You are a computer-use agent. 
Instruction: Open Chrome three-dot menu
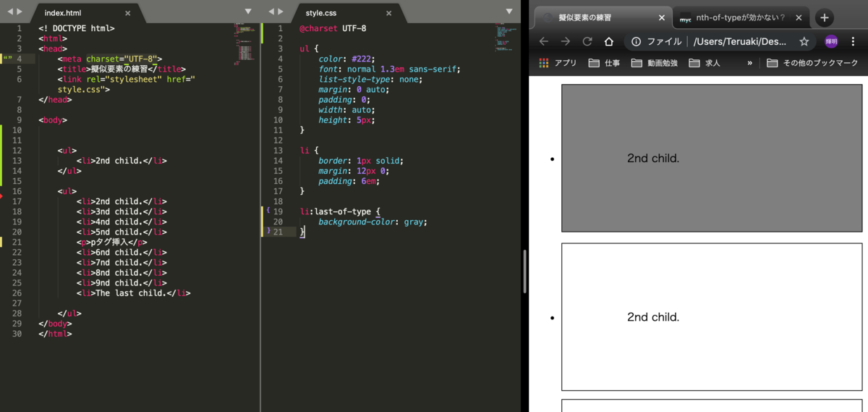click(x=855, y=42)
